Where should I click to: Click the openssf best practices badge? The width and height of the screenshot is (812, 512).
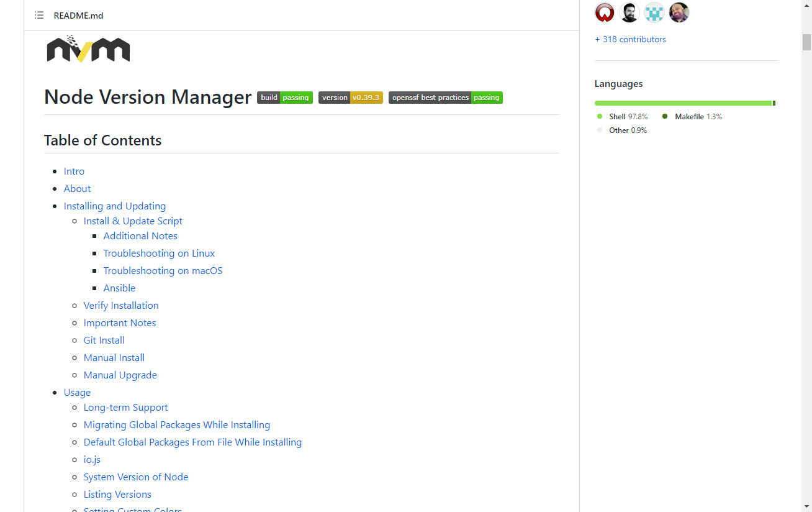tap(446, 98)
